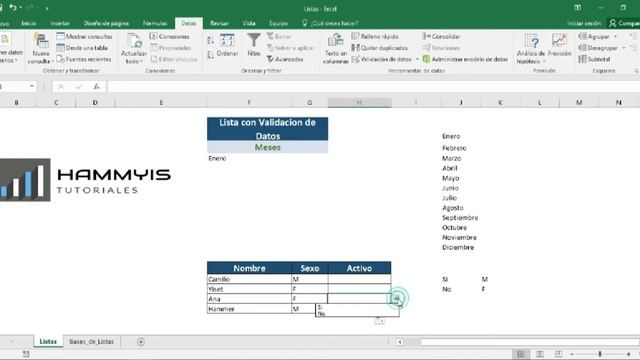Open Administrar modelo de datos
Viewport: 640px width, 360px height.
coord(465,59)
